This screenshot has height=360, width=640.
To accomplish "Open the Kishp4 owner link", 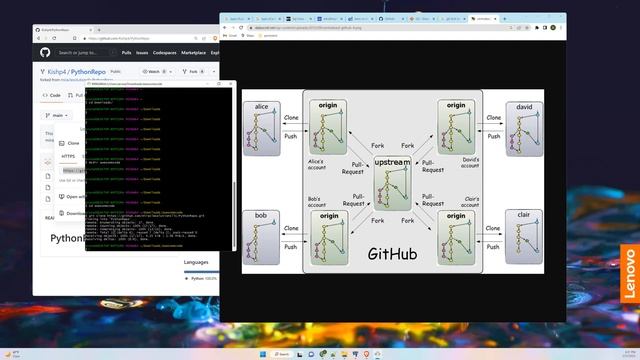I will [x=57, y=72].
